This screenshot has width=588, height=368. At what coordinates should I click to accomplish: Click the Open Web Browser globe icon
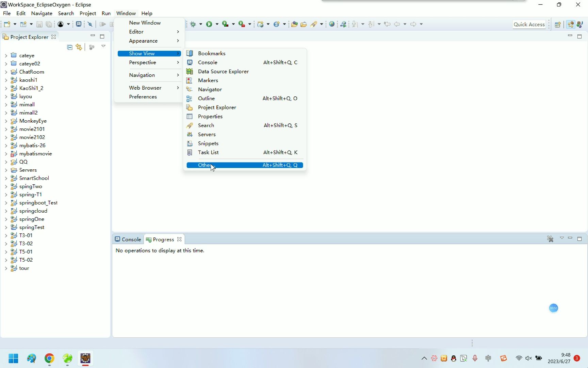click(332, 24)
